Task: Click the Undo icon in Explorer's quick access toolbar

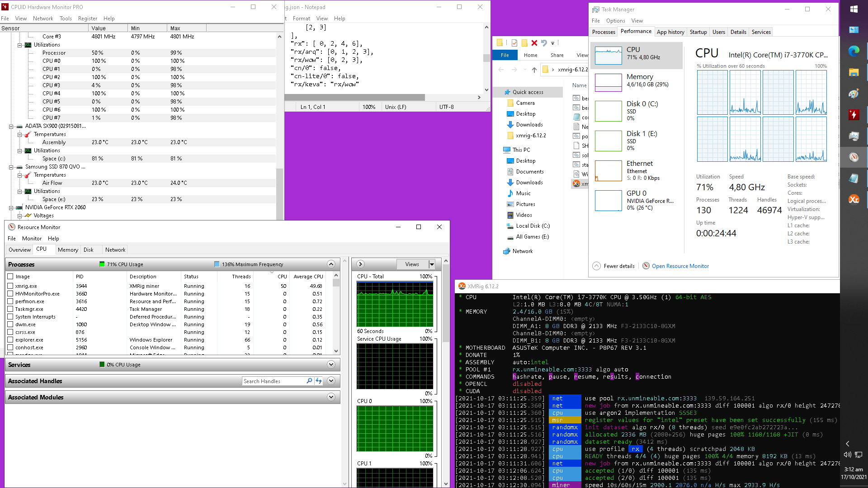Action: coord(544,43)
